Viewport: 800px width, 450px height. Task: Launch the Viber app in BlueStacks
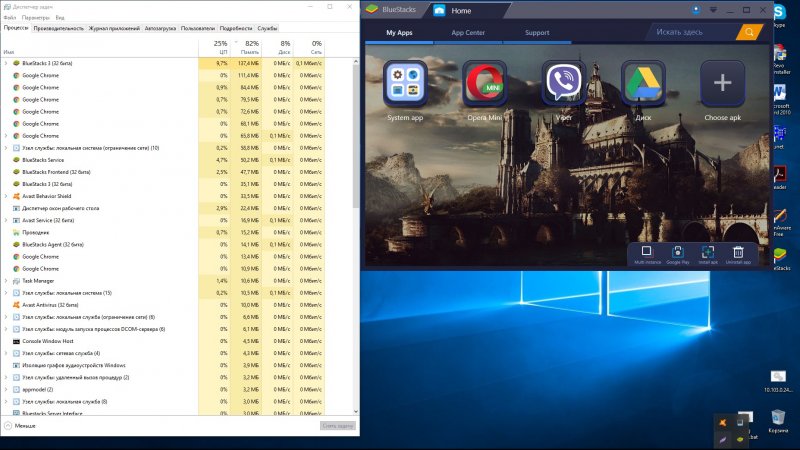564,83
